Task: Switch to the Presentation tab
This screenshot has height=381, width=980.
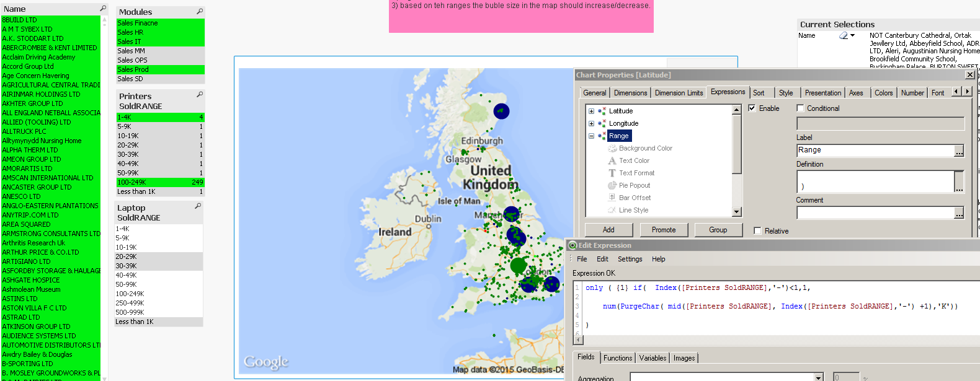Action: pos(823,93)
